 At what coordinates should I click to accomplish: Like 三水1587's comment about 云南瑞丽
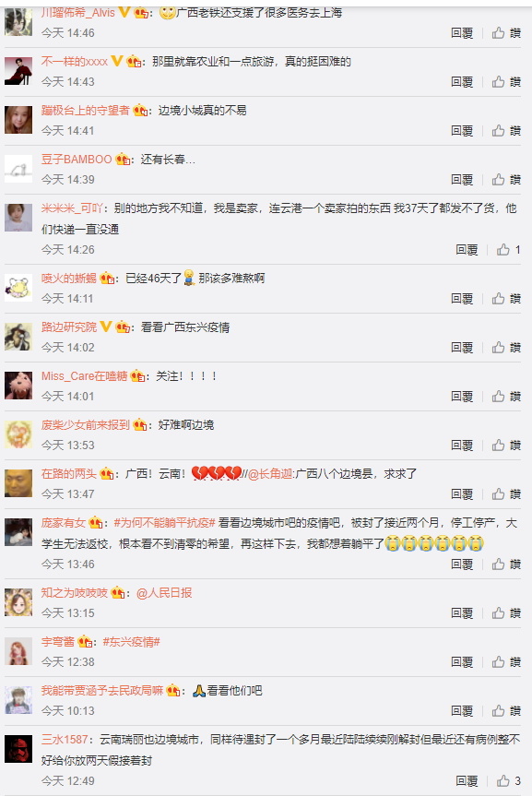click(509, 780)
